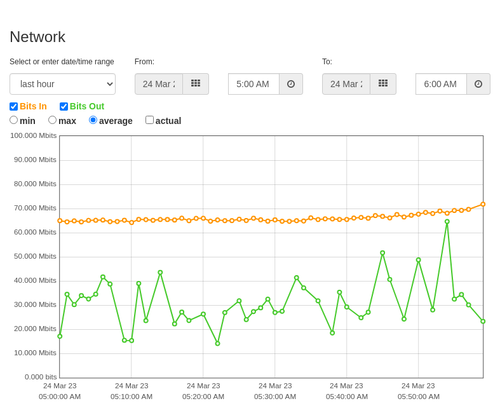The image size is (500, 403).
Task: Click the '50.000 Mbits' axis label
Action: point(35,256)
